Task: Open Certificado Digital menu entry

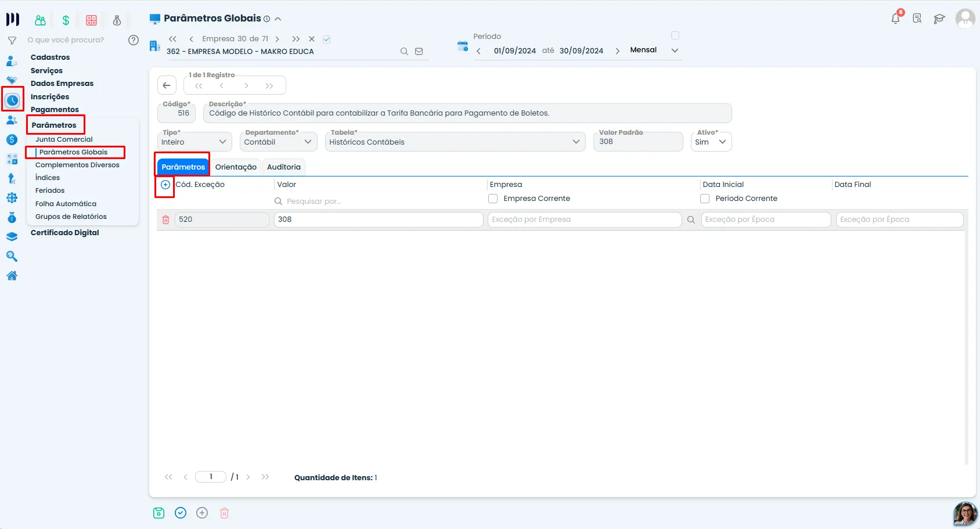Action: tap(65, 233)
